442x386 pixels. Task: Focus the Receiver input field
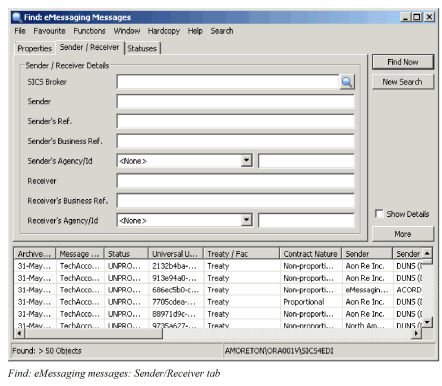point(235,181)
